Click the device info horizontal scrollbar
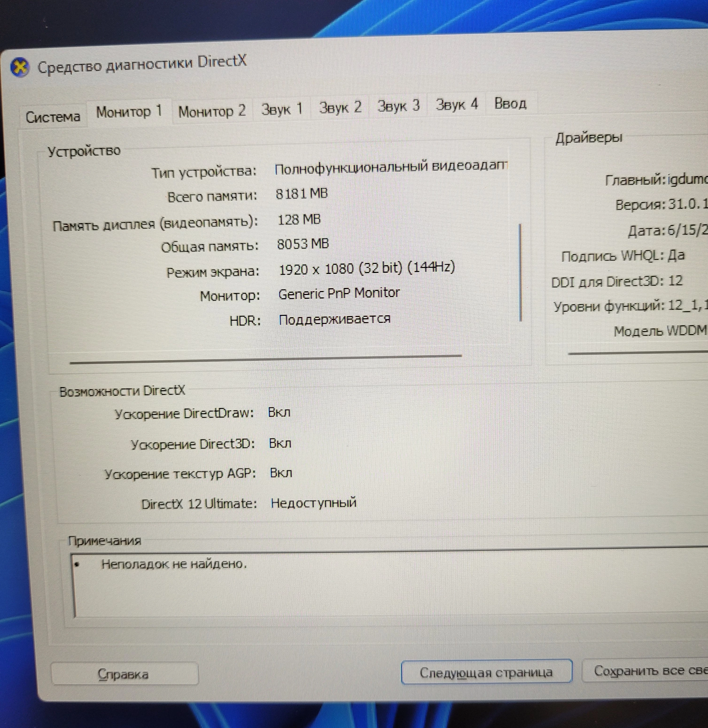The height and width of the screenshot is (728, 708). [x=265, y=359]
